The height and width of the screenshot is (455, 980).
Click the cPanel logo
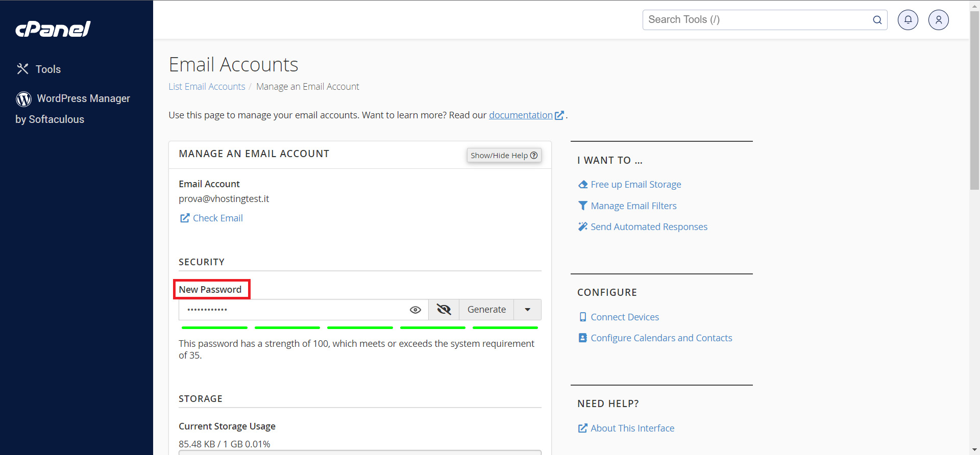click(53, 29)
